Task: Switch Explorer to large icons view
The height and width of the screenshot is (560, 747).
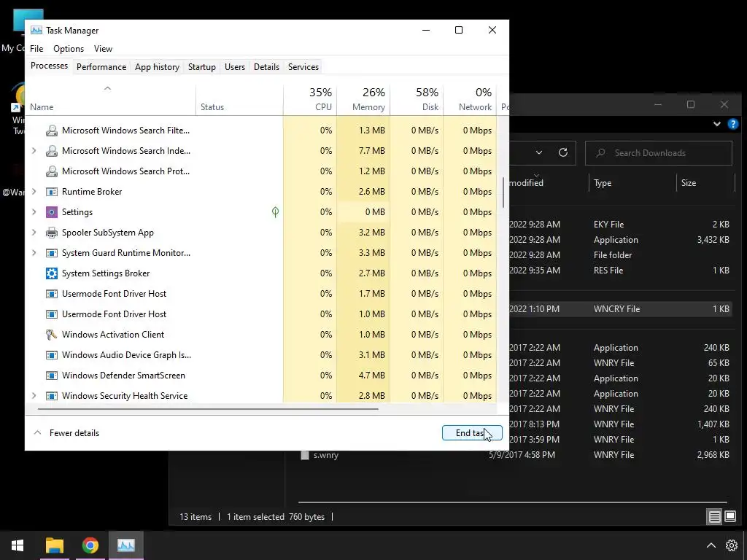Action: click(x=730, y=516)
